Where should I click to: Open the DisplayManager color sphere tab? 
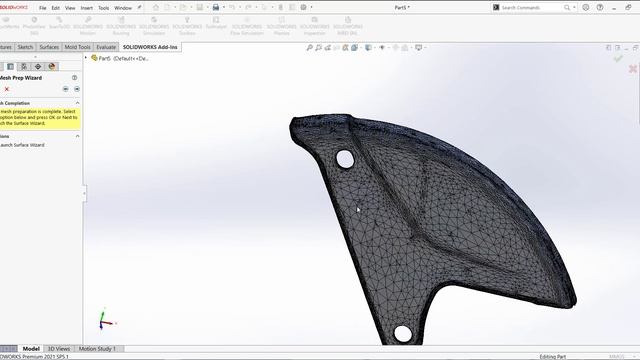click(52, 67)
